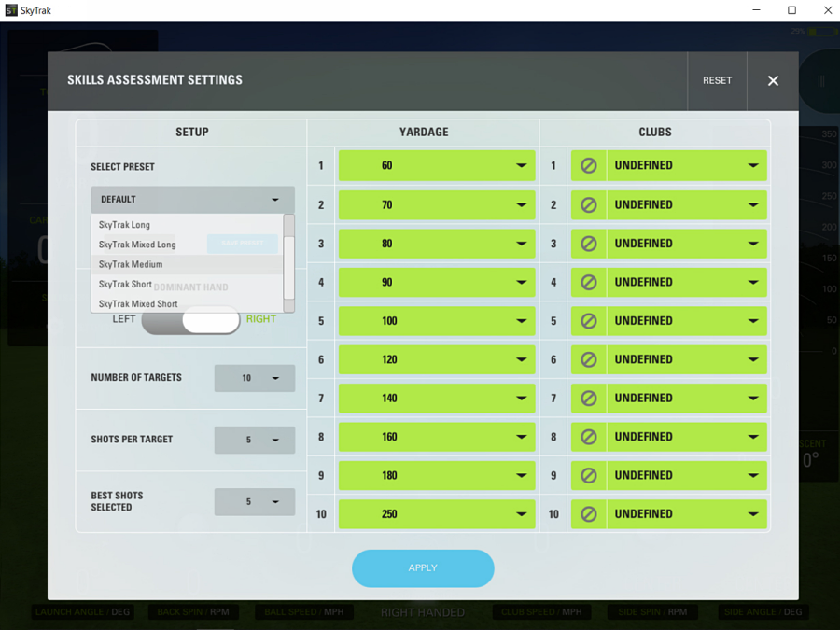840x630 pixels.
Task: Open the club 4 UNDEFINED dropdown
Action: pos(687,282)
